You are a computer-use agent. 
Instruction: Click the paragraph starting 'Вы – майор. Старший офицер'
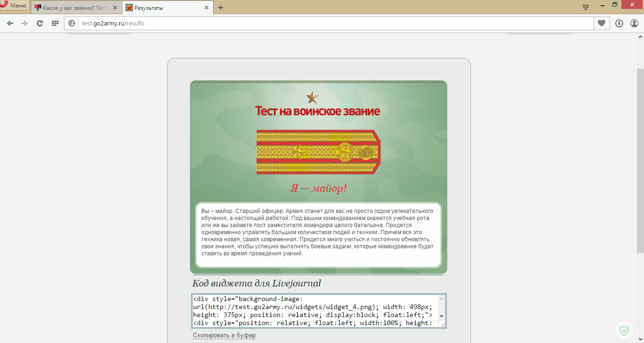click(318, 232)
